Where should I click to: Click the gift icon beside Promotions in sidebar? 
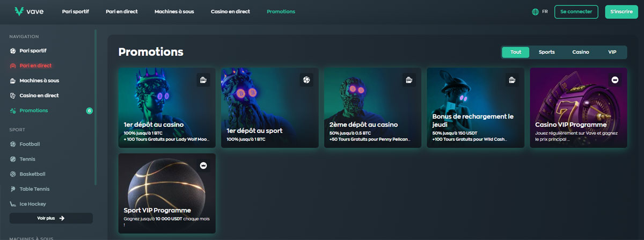point(13,111)
